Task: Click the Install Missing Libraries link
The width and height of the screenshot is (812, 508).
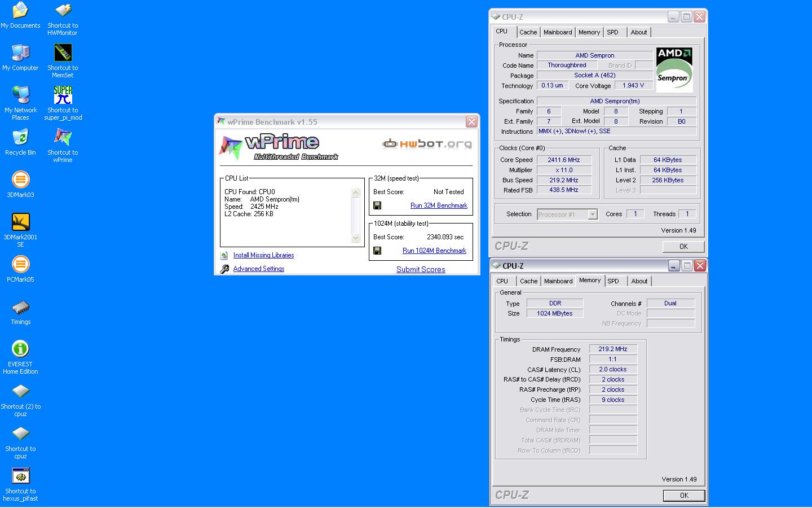Action: click(x=263, y=255)
